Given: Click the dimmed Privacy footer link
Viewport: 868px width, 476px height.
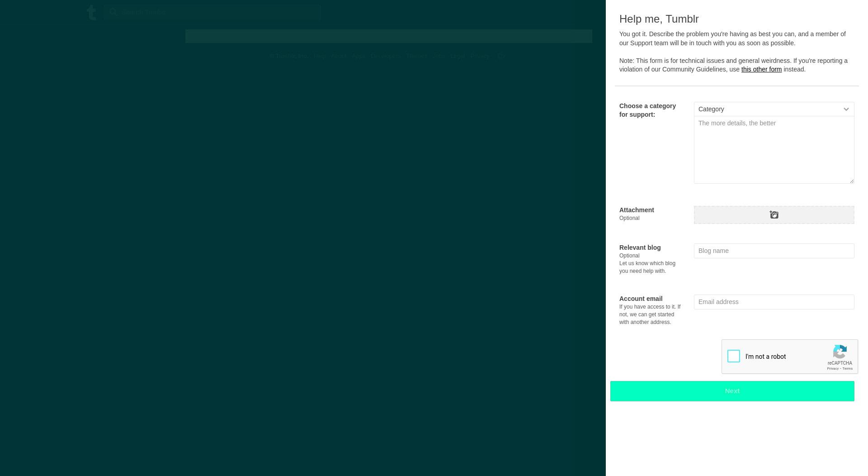Looking at the screenshot, I should (480, 56).
